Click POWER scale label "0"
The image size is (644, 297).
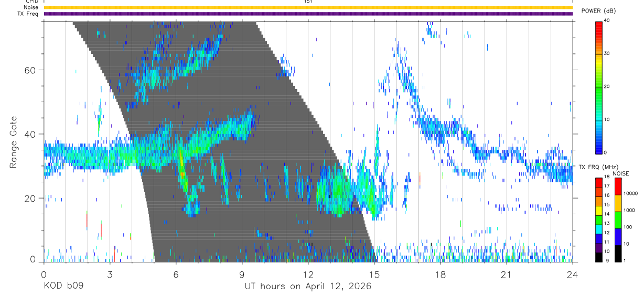[x=606, y=152]
